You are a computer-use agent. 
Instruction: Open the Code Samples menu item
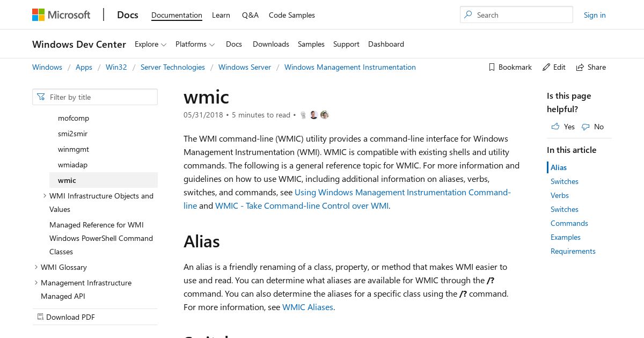pos(292,15)
